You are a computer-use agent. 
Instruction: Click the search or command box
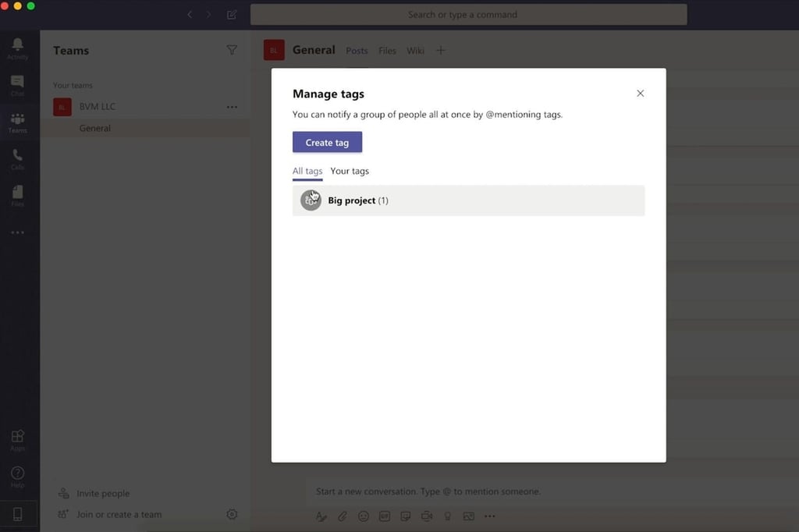pos(468,15)
